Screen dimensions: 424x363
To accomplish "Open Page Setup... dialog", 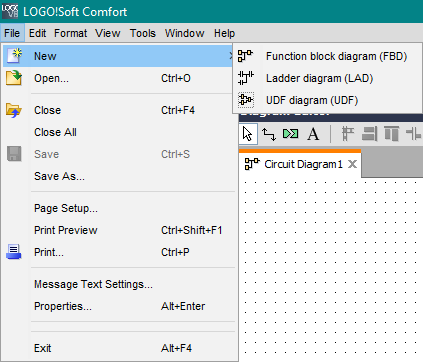I will (x=119, y=208).
